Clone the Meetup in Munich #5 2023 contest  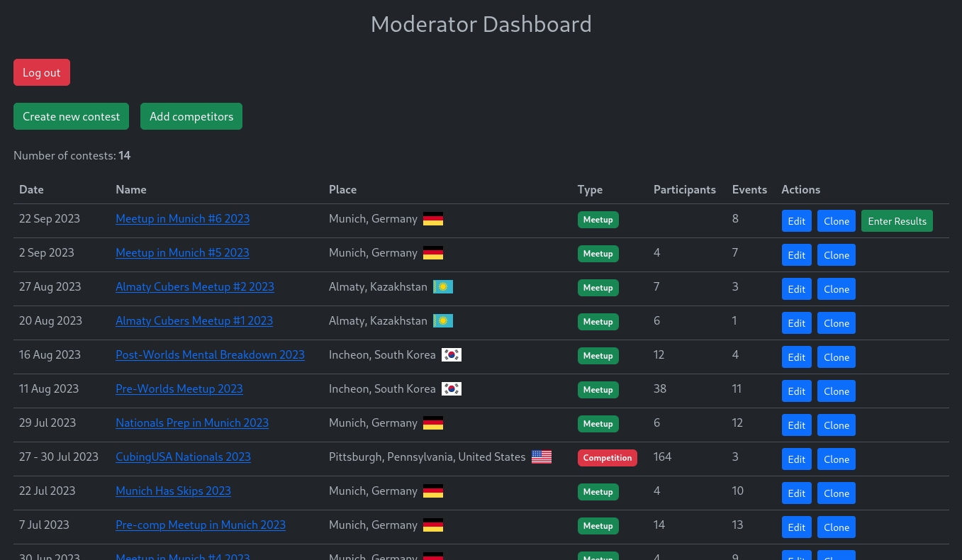(837, 255)
